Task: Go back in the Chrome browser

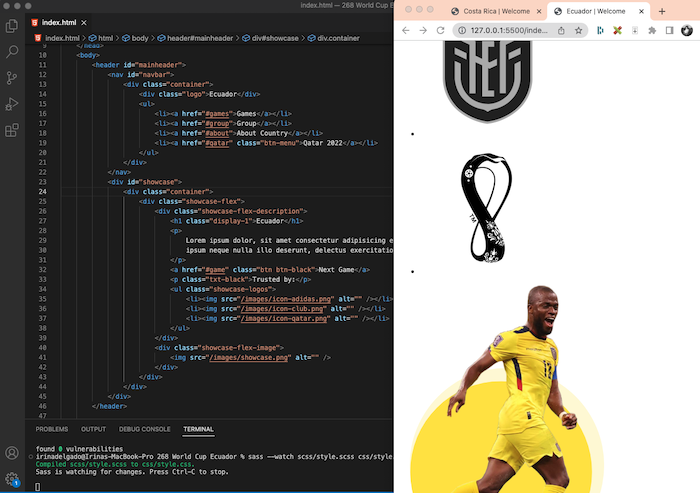Action: pos(405,30)
